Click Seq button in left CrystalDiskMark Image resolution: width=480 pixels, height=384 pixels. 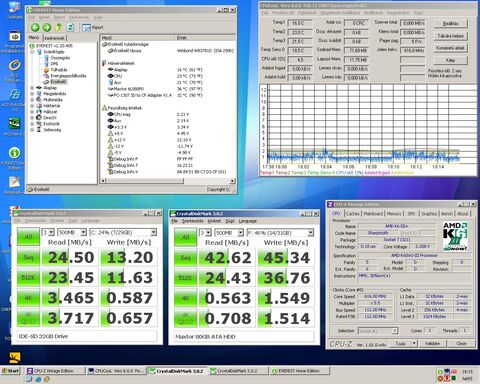28,257
